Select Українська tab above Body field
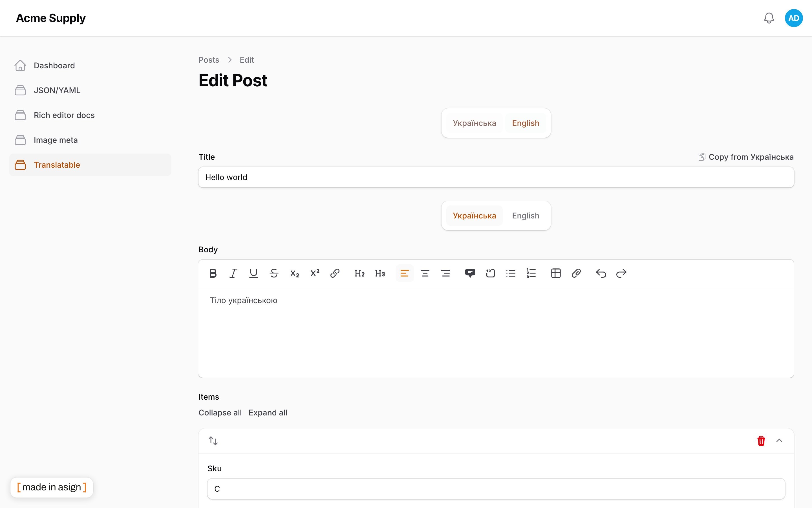This screenshot has height=508, width=812. pos(474,216)
